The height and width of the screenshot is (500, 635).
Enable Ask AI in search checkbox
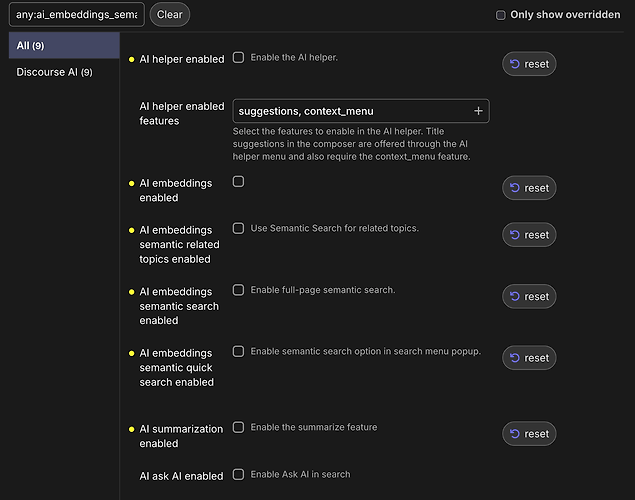point(239,474)
